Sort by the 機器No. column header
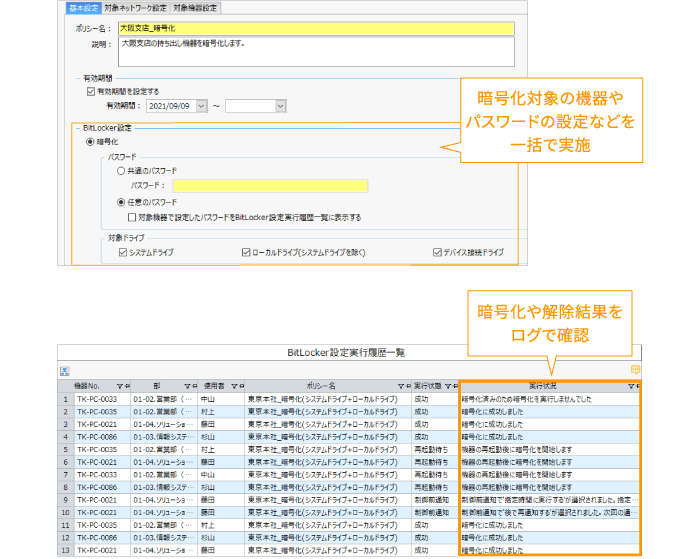Viewport: 700px width, 559px height. [x=87, y=386]
